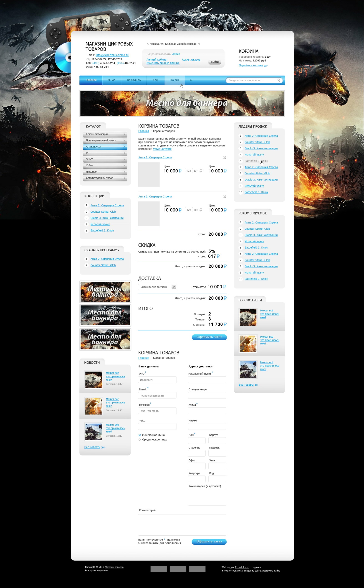Open Все новости link
This screenshot has width=364, height=588.
(x=92, y=447)
